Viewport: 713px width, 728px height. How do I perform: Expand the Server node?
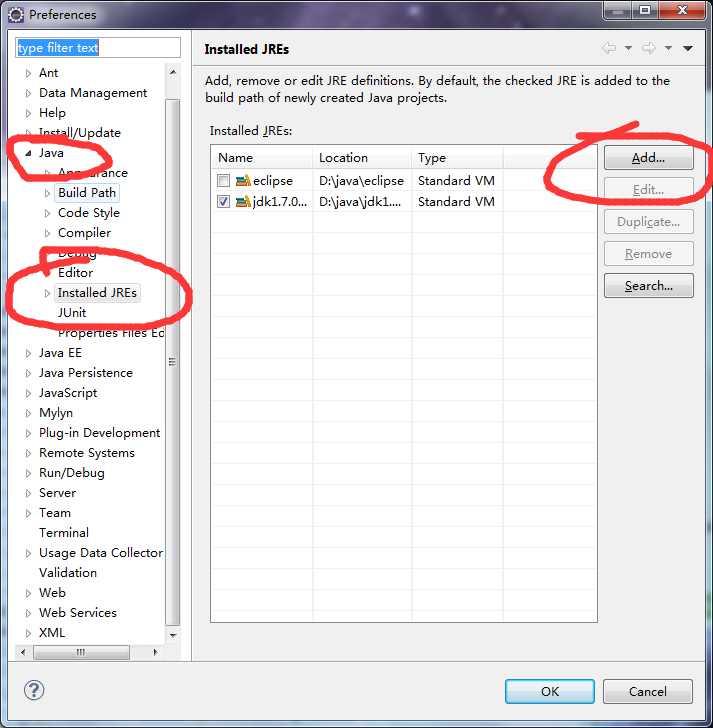pyautogui.click(x=28, y=493)
